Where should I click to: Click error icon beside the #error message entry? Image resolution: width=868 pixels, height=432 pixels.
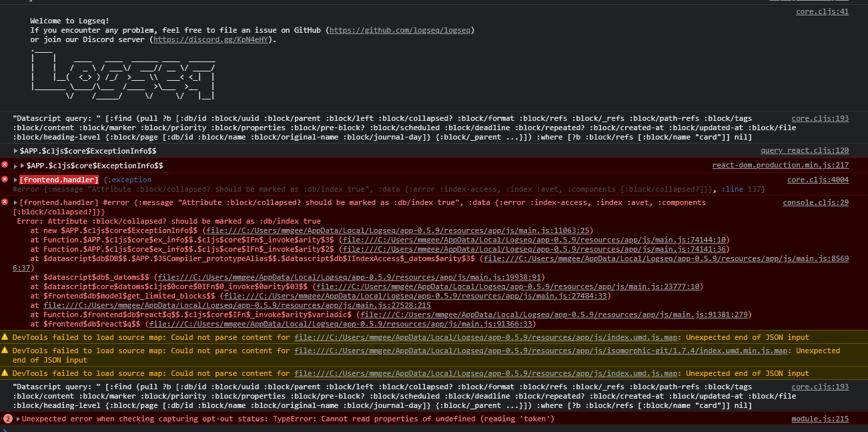(5, 202)
